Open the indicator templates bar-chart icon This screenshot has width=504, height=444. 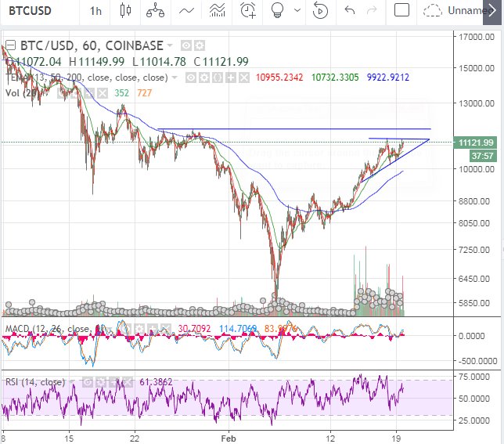click(218, 11)
